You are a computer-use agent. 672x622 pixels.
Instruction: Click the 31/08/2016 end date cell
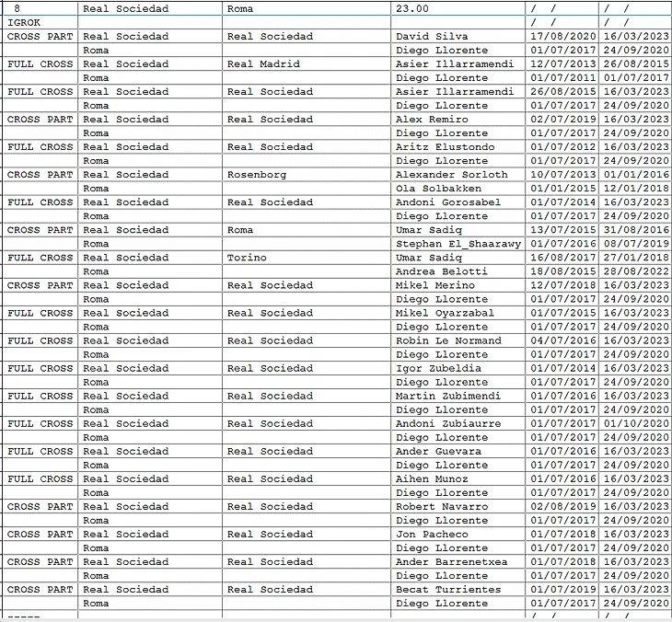(636, 230)
